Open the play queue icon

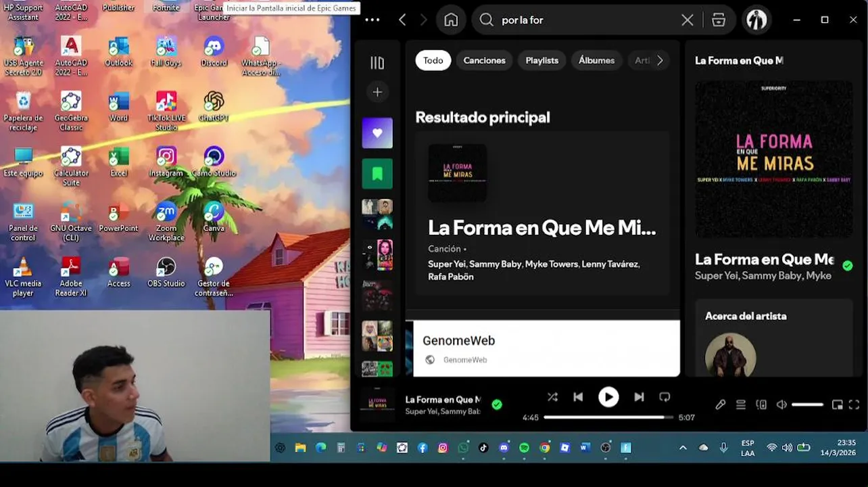click(741, 404)
